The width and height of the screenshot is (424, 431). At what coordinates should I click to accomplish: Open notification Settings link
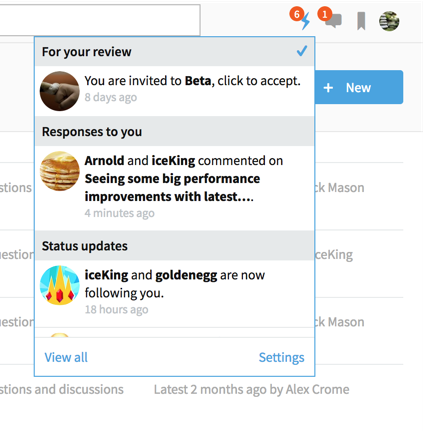pos(282,357)
